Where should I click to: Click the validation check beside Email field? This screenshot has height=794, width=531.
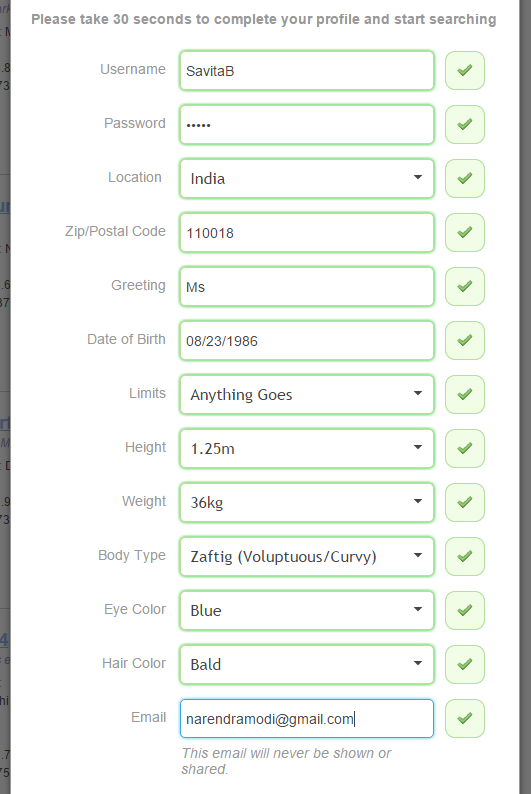pyautogui.click(x=465, y=719)
